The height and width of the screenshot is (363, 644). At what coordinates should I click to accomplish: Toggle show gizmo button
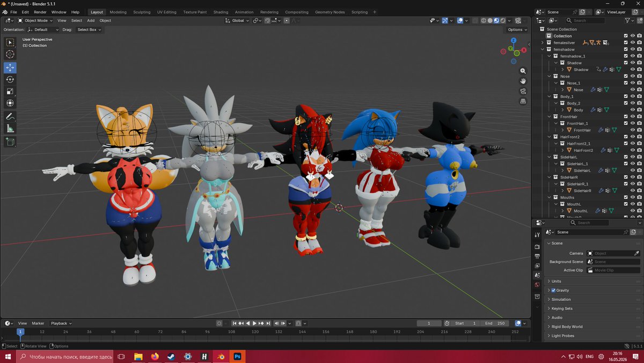tap(445, 20)
